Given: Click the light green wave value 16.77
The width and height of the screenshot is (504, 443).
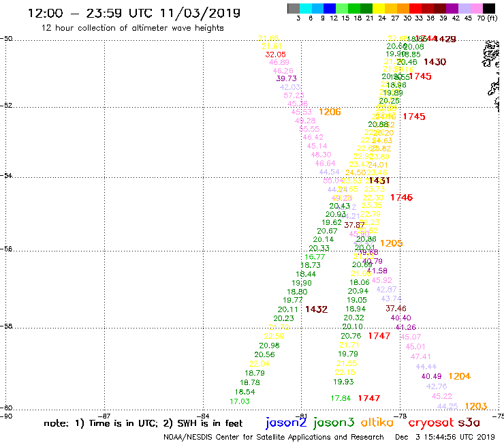Looking at the screenshot, I should point(315,257).
